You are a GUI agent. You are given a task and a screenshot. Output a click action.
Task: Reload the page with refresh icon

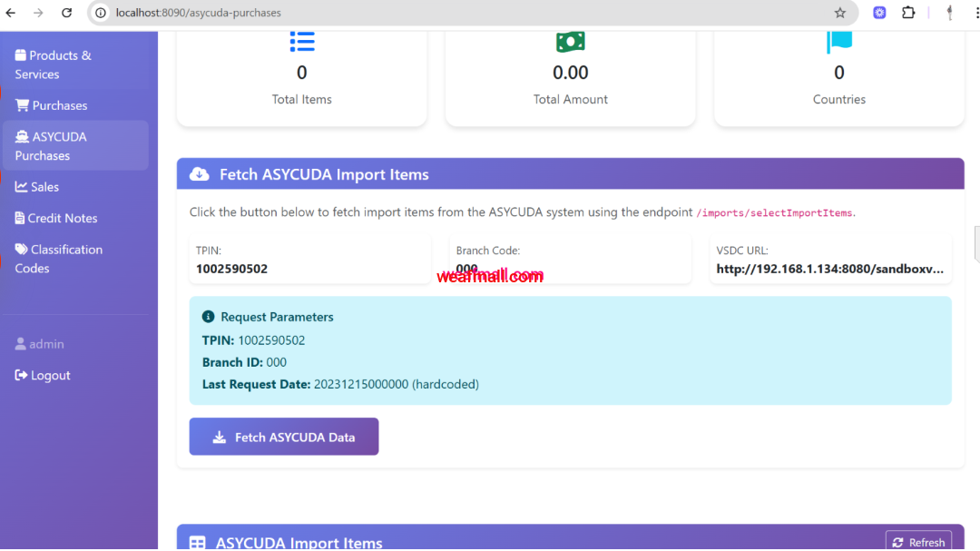[66, 13]
